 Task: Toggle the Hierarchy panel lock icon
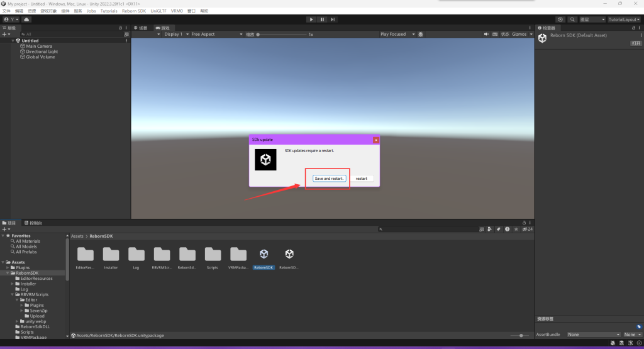[121, 28]
